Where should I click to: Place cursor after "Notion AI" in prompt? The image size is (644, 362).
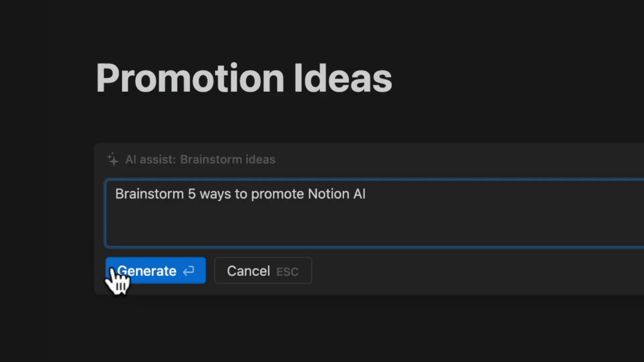tap(367, 194)
